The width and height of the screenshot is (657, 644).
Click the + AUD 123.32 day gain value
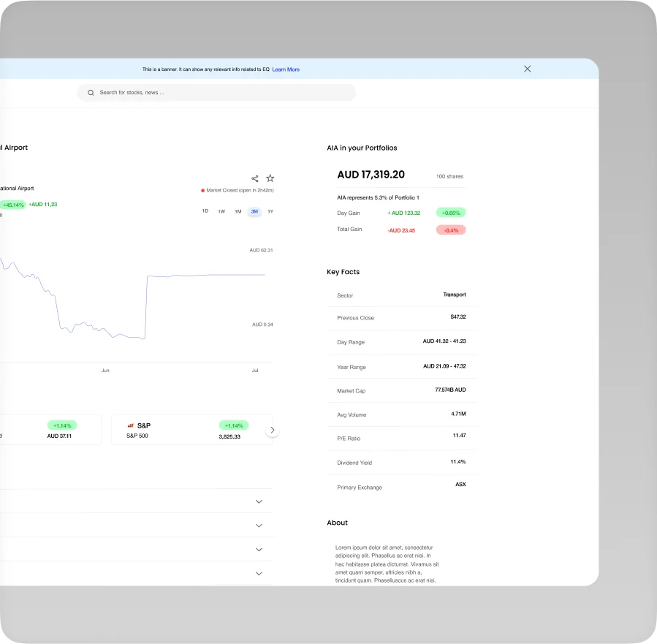point(403,213)
